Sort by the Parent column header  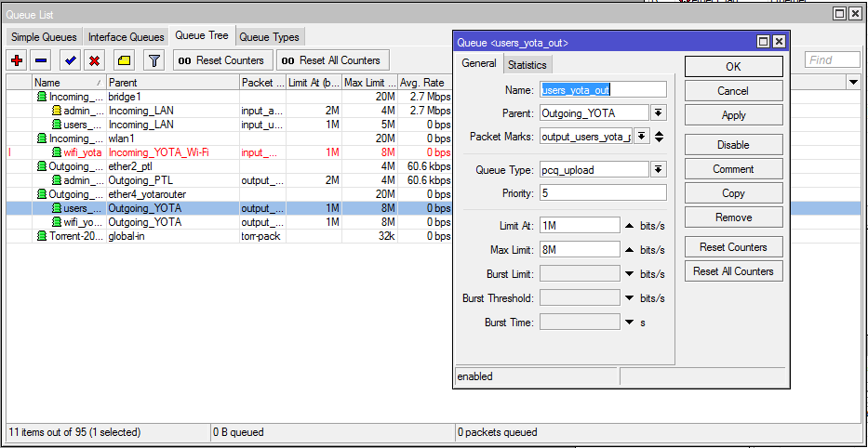click(x=173, y=83)
